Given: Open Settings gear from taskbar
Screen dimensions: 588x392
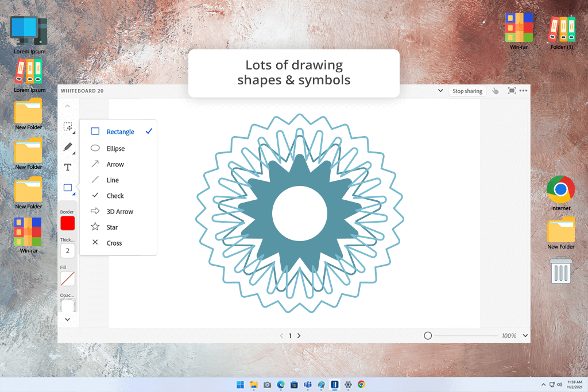Looking at the screenshot, I should [x=348, y=385].
